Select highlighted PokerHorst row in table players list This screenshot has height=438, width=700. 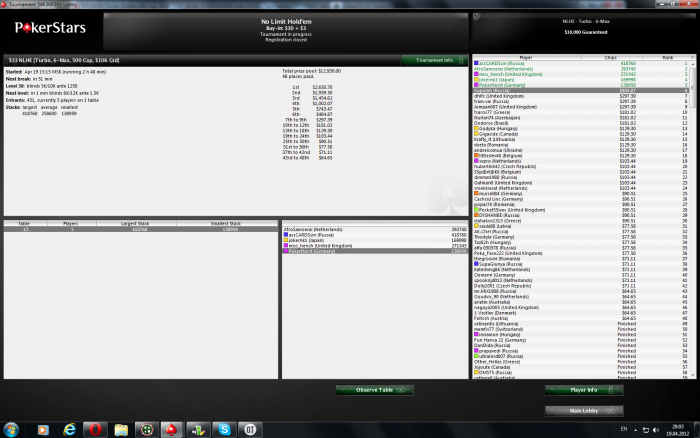coord(375,251)
